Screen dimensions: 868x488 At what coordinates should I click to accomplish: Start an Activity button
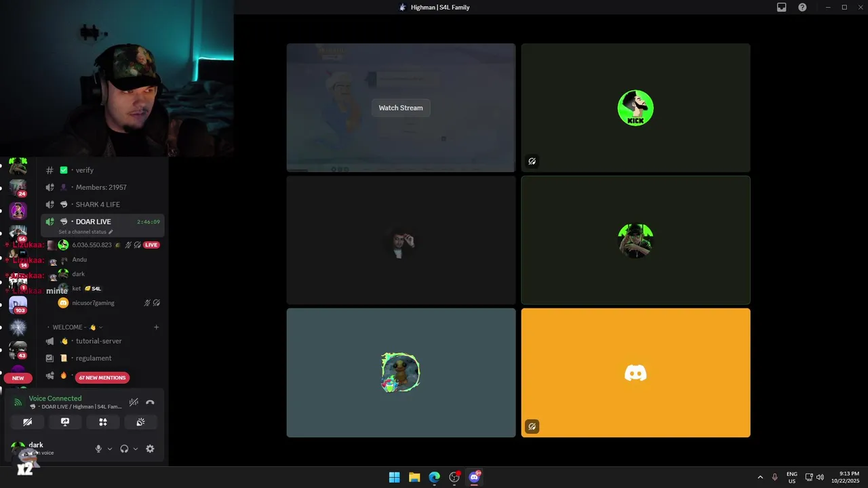point(103,422)
